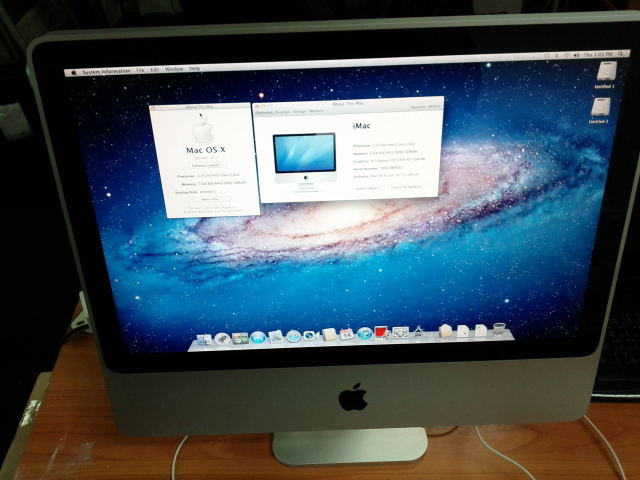The height and width of the screenshot is (480, 640).
Task: Click the clock in the menu bar
Action: coord(598,54)
